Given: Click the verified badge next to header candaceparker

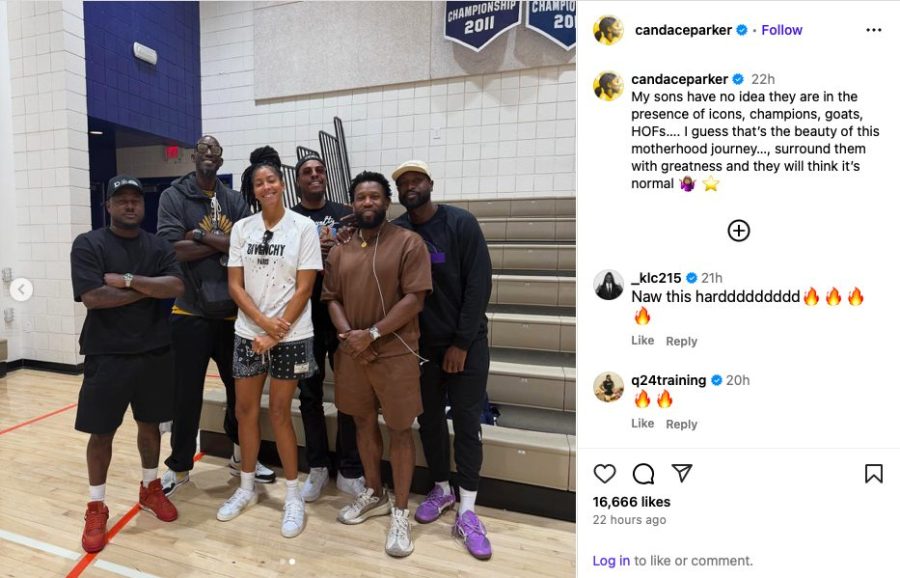Looking at the screenshot, I should pyautogui.click(x=742, y=30).
